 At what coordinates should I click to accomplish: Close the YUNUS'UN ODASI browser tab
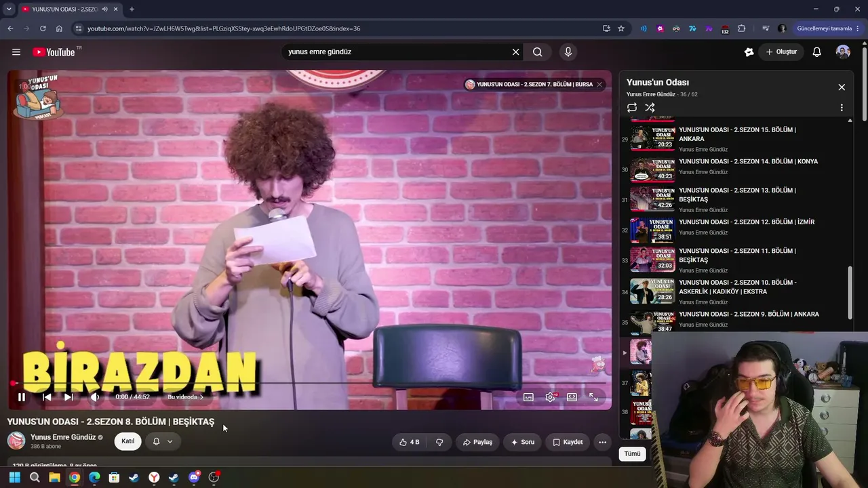(116, 9)
